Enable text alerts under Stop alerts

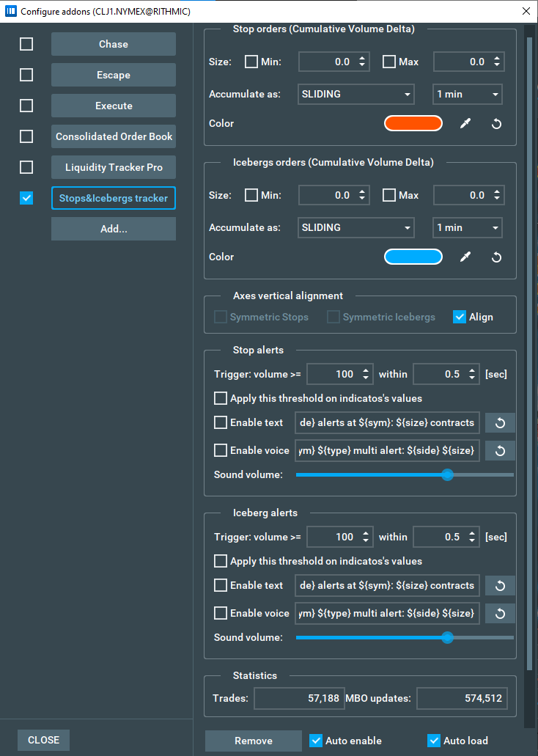tap(221, 423)
